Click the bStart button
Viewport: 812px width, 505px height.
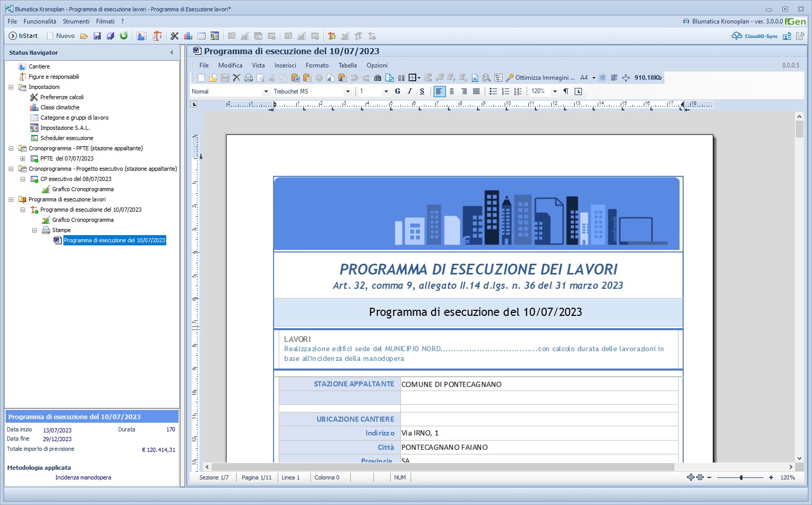[24, 36]
